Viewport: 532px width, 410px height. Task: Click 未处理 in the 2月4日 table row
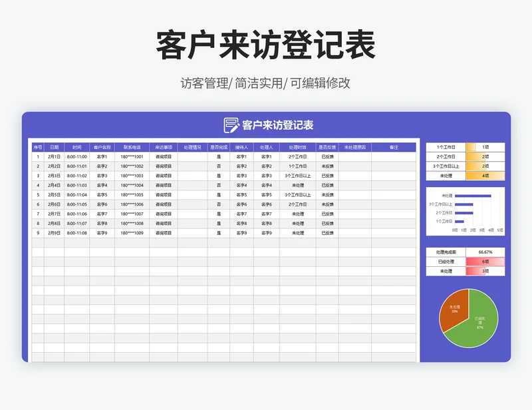(297, 186)
